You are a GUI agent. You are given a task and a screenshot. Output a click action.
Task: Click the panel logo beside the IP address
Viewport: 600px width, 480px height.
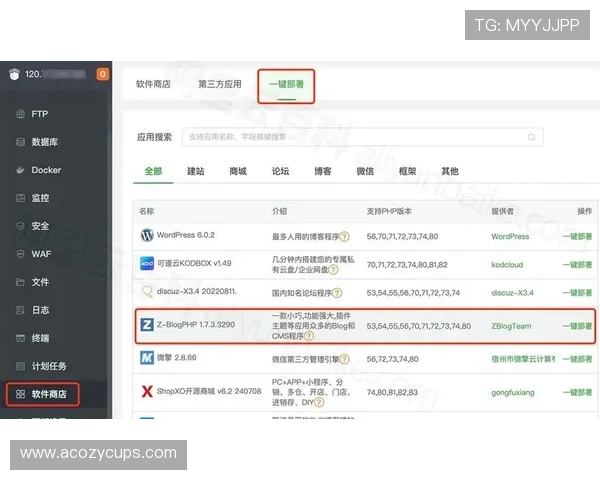pyautogui.click(x=14, y=74)
